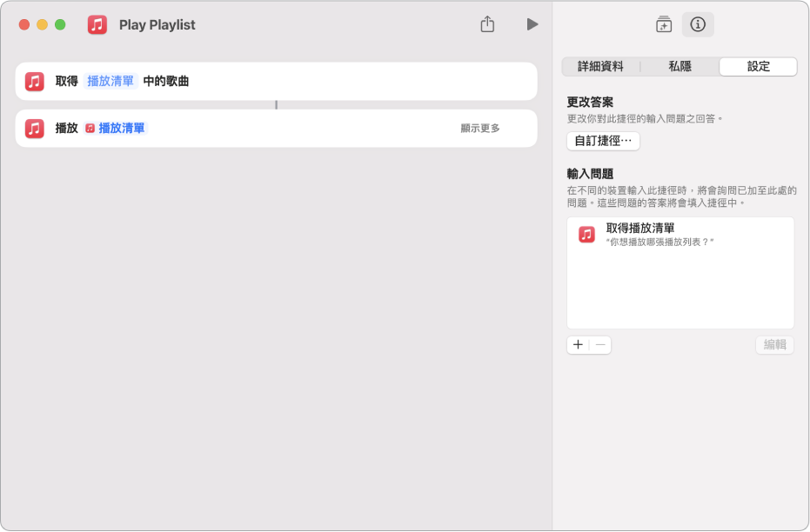Image resolution: width=810 pixels, height=532 pixels.
Task: Run the shortcut with the play button
Action: pos(532,24)
